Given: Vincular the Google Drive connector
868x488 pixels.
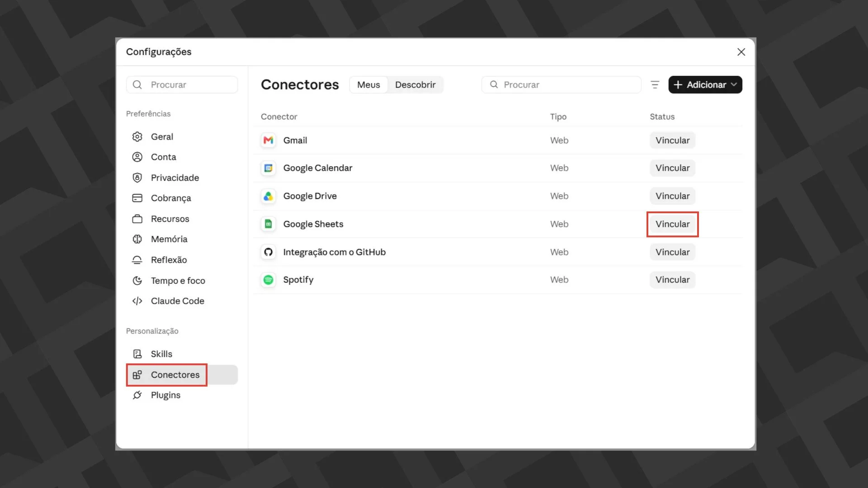Looking at the screenshot, I should coord(672,196).
